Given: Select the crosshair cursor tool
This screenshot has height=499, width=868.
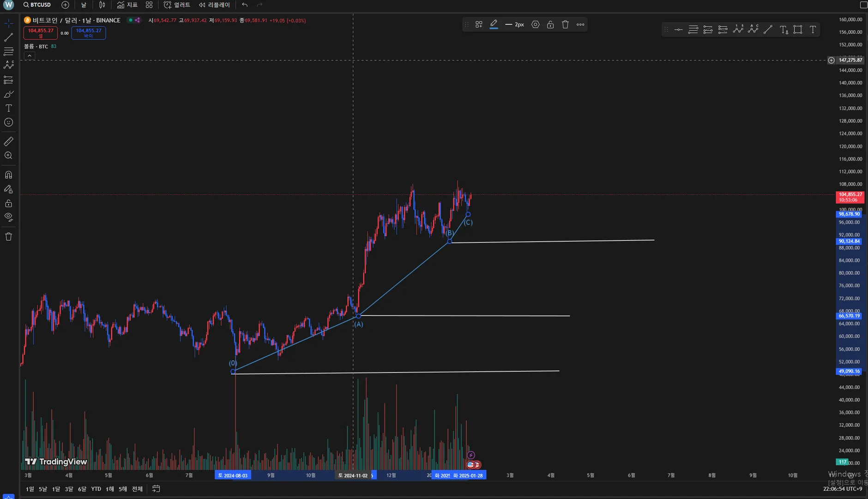Looking at the screenshot, I should point(8,23).
